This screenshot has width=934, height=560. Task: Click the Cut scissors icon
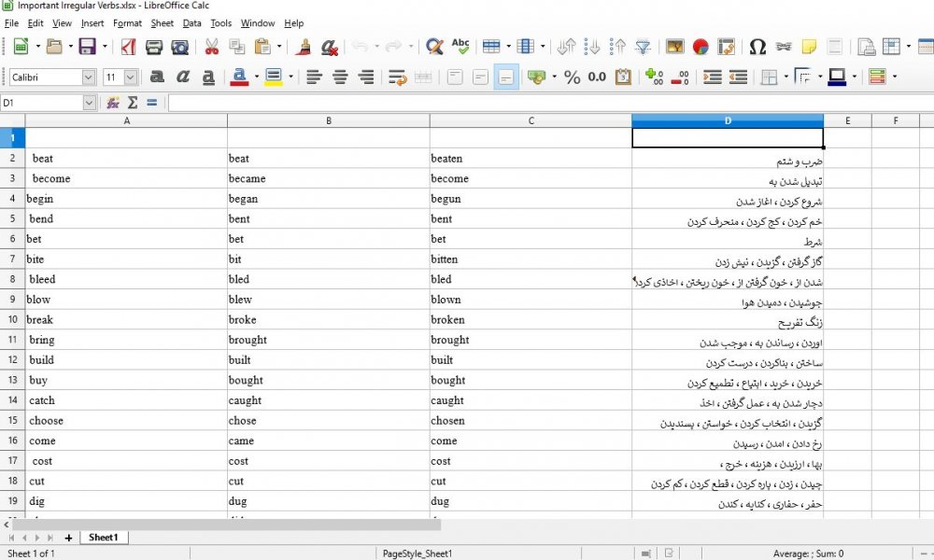(212, 47)
